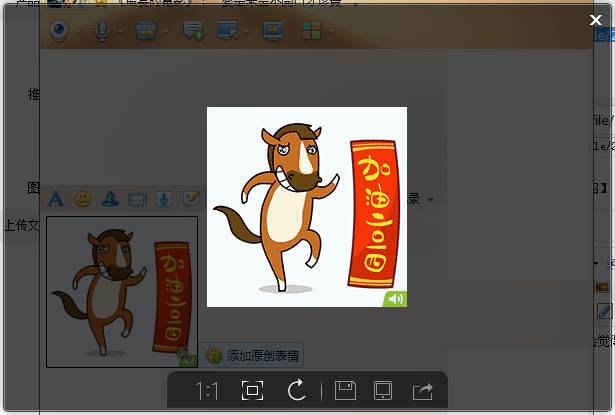The height and width of the screenshot is (415, 615).
Task: Share the image with the arrow icon
Action: click(422, 391)
